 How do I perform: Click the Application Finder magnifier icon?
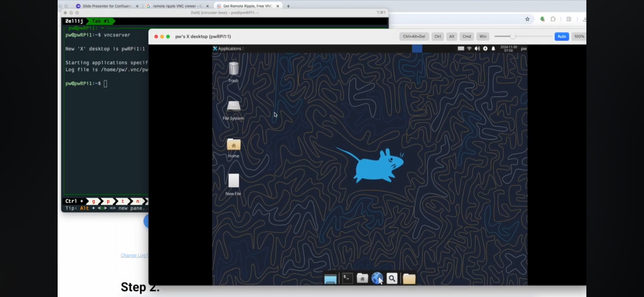pyautogui.click(x=392, y=279)
